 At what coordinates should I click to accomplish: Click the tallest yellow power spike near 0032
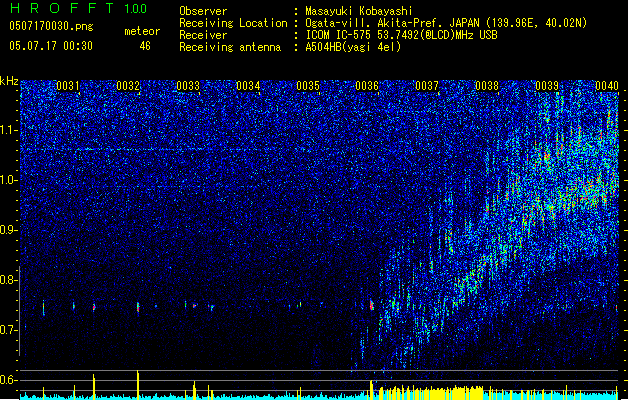tap(138, 384)
